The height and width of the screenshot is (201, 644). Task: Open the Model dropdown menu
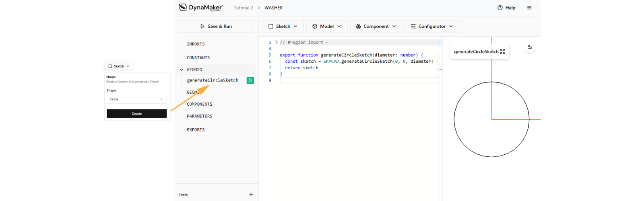click(326, 26)
